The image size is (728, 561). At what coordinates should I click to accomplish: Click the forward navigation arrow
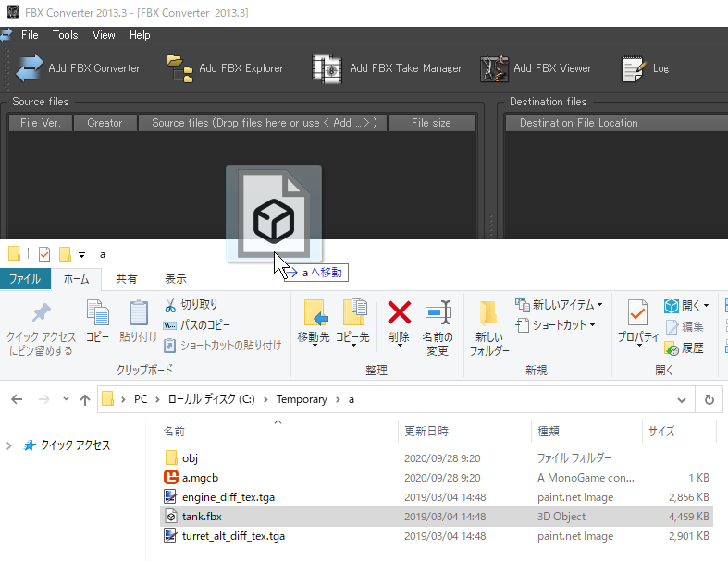tap(44, 399)
